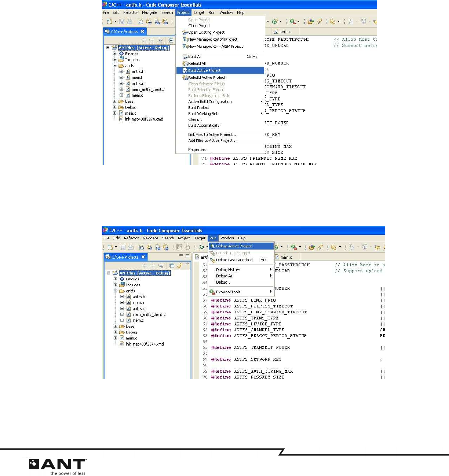The height and width of the screenshot is (476, 449).
Task: Click the New file icon in the Run-menu screenshot
Action: pos(110,247)
